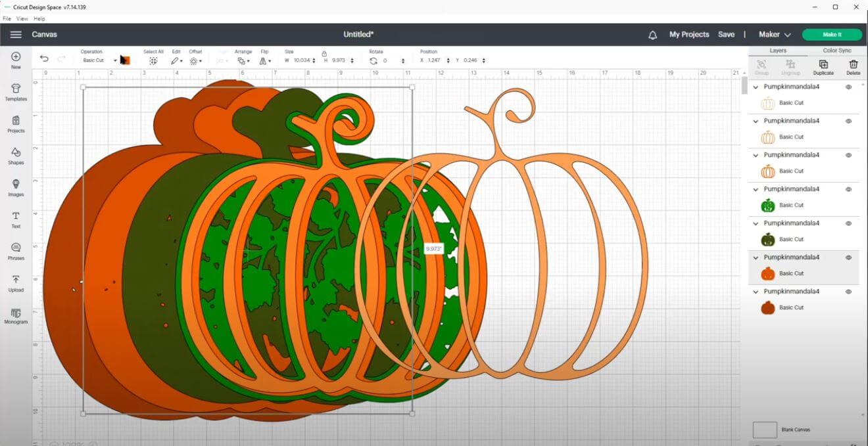Click the Width size field
The image size is (868, 446).
click(x=302, y=60)
